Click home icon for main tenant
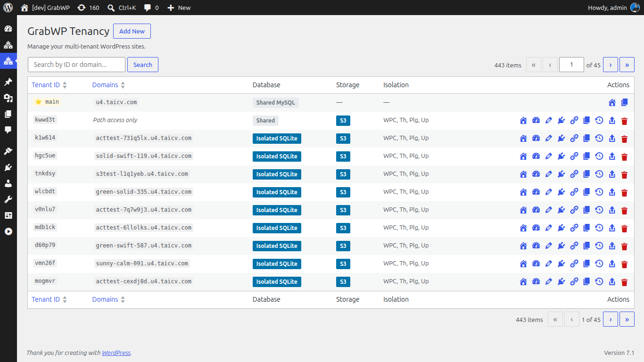Viewport: 644px width, 362px height. (x=612, y=103)
